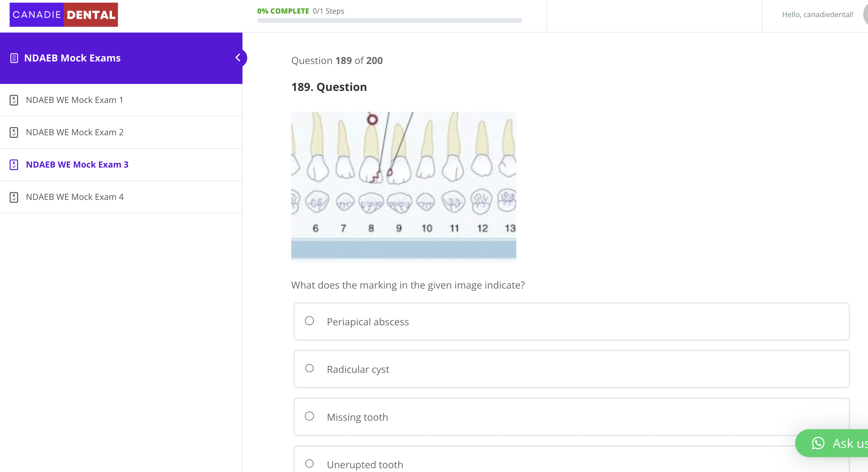Viewport: 868px width, 472px height.
Task: Click the NDAEB Mock Exams document icon
Action: point(14,58)
